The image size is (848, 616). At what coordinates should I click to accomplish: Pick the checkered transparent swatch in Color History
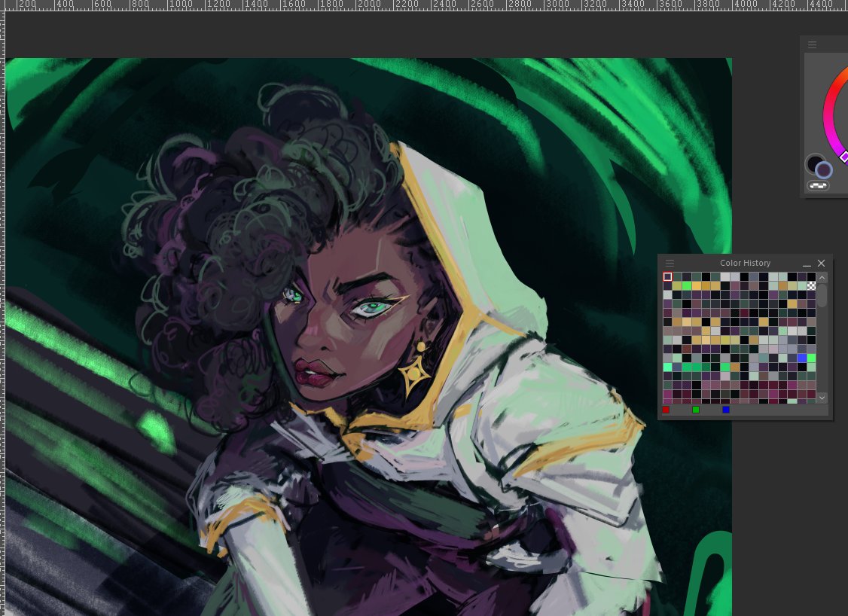pyautogui.click(x=811, y=285)
